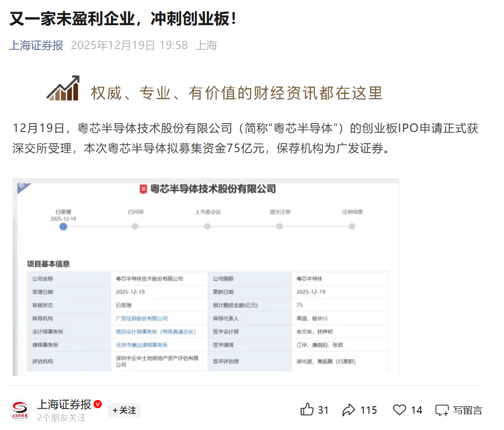This screenshot has height=430, width=504.
Task: Click the 上市委会议 timeline step dot
Action: (x=207, y=226)
